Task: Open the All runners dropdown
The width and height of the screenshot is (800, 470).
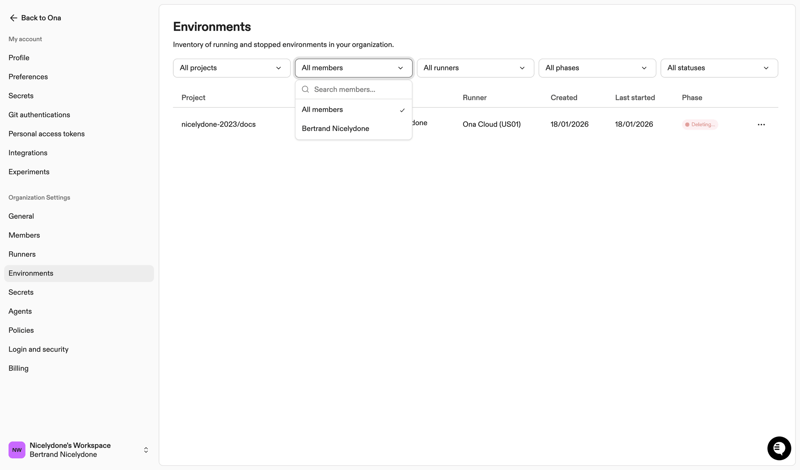Action: pyautogui.click(x=475, y=68)
